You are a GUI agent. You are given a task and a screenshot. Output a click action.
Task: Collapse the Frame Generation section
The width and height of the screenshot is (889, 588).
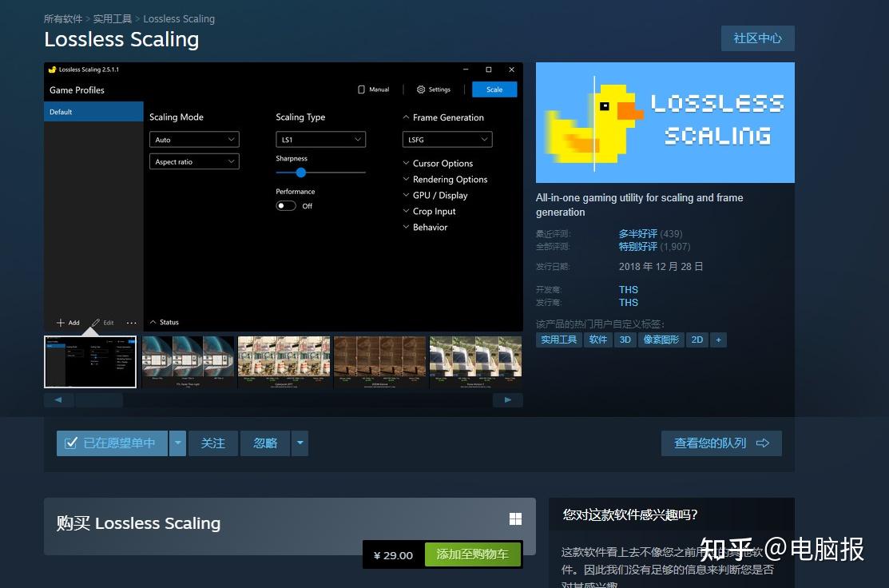(443, 117)
